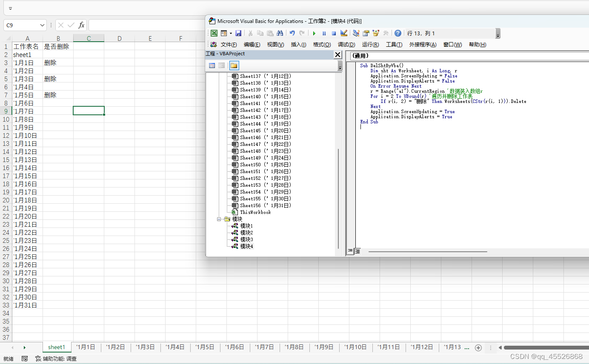Open the Object Browser icon
Screen dimensions: 589x364
(x=376, y=33)
